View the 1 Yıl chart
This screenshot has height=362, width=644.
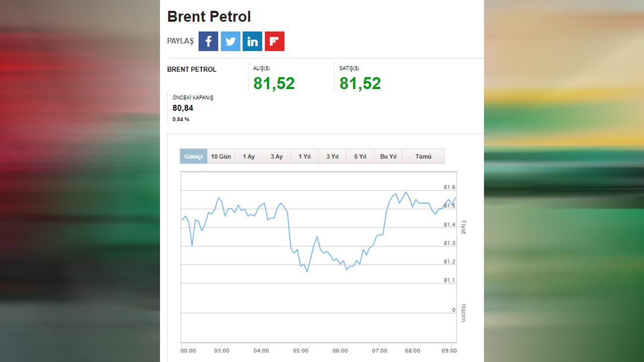[304, 156]
